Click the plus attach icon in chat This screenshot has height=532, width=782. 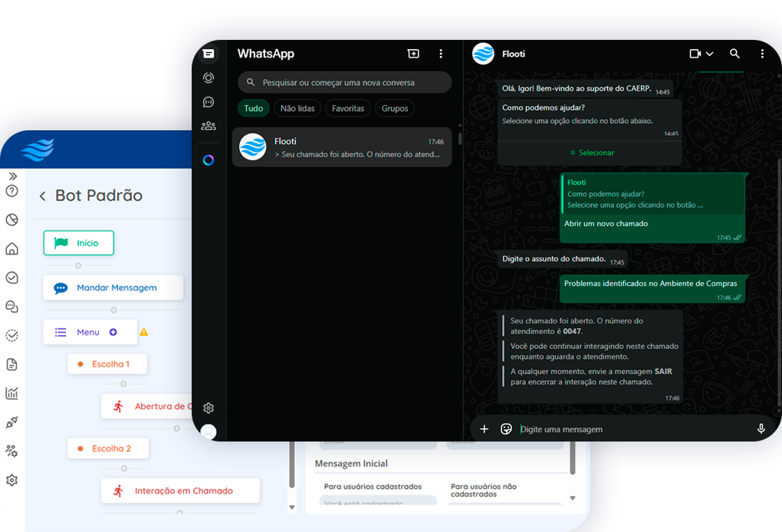click(x=484, y=429)
